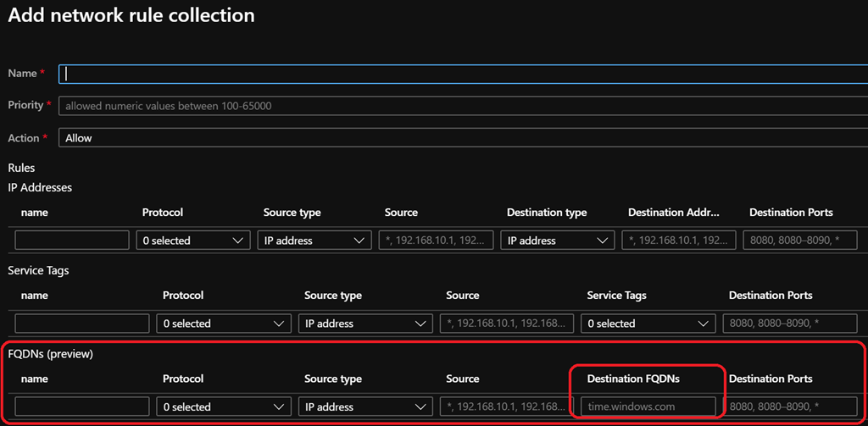Click the Service Tags Source field
This screenshot has width=868, height=426.
pyautogui.click(x=507, y=324)
